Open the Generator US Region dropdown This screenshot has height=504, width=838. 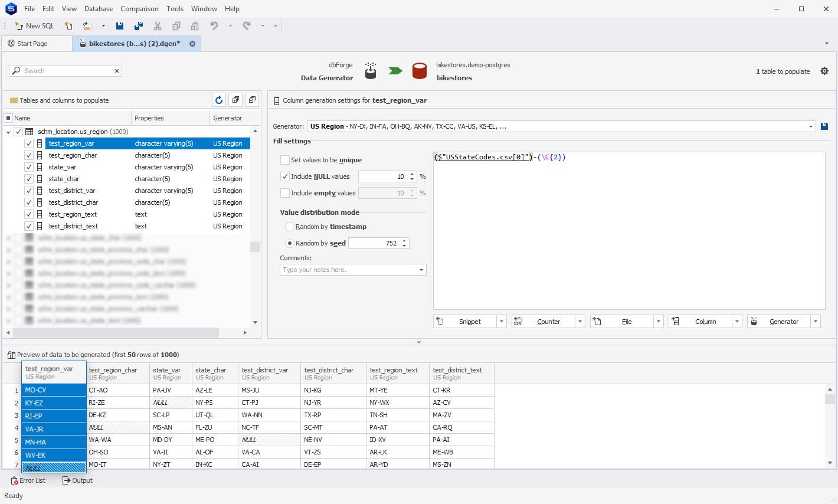point(810,126)
